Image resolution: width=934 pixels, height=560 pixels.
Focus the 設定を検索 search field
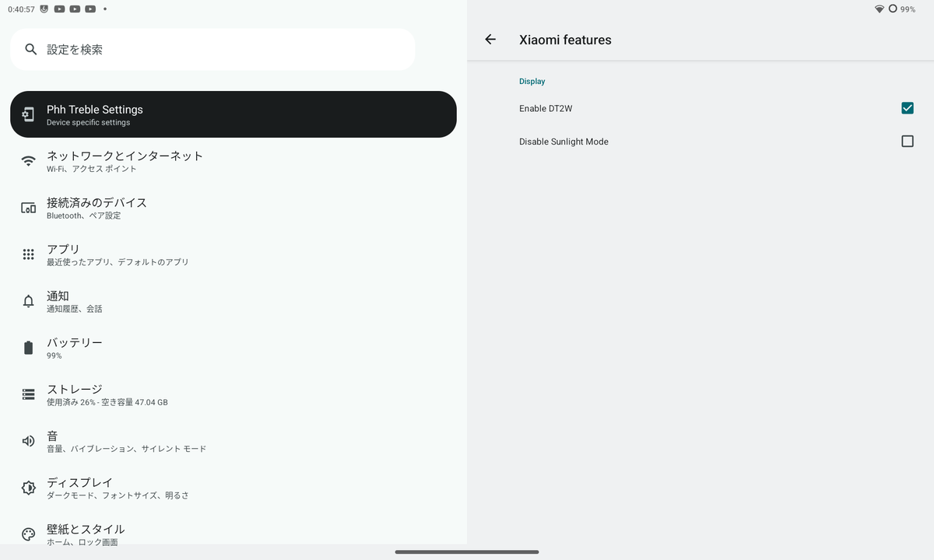point(212,49)
